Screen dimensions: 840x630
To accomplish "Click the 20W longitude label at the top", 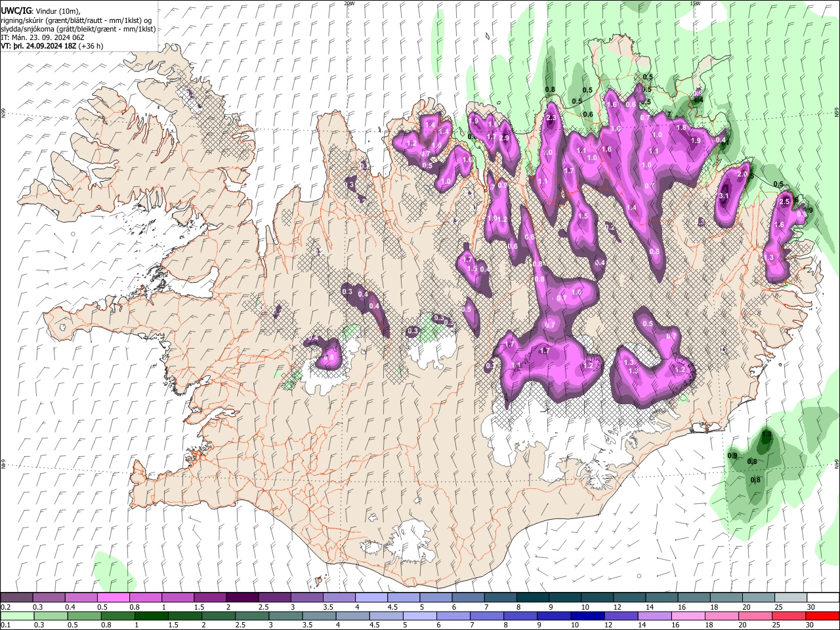I will point(349,3).
